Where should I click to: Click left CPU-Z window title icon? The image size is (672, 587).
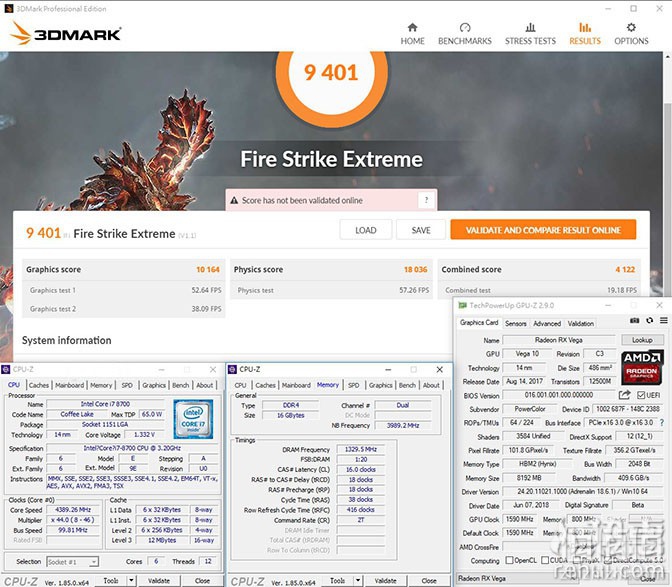click(x=6, y=369)
